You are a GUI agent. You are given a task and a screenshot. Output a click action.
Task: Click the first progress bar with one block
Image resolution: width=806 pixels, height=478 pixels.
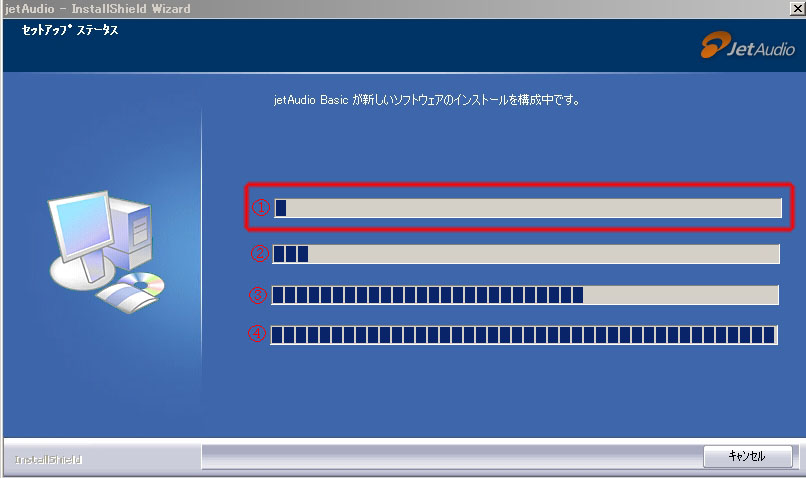pos(528,208)
